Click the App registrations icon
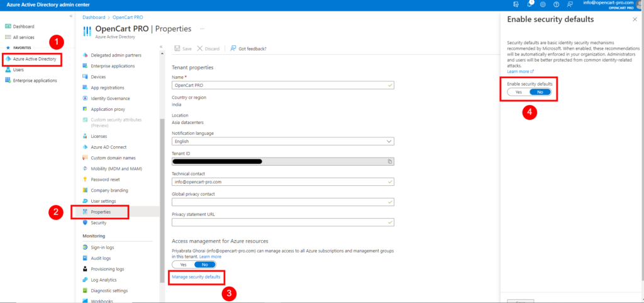Viewport: 644px width, 303px height. 86,87
